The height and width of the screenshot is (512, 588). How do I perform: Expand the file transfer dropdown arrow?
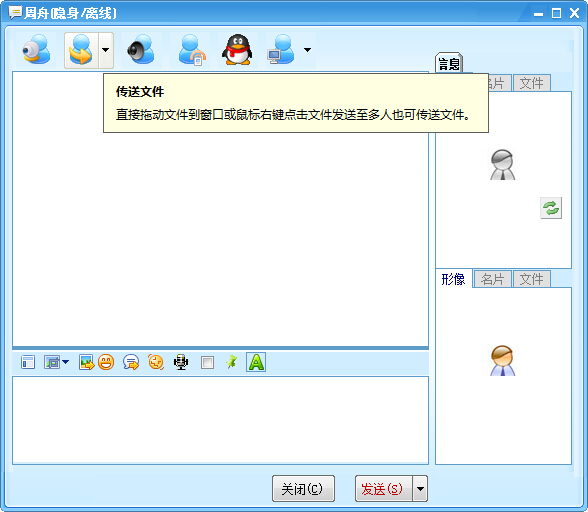106,50
